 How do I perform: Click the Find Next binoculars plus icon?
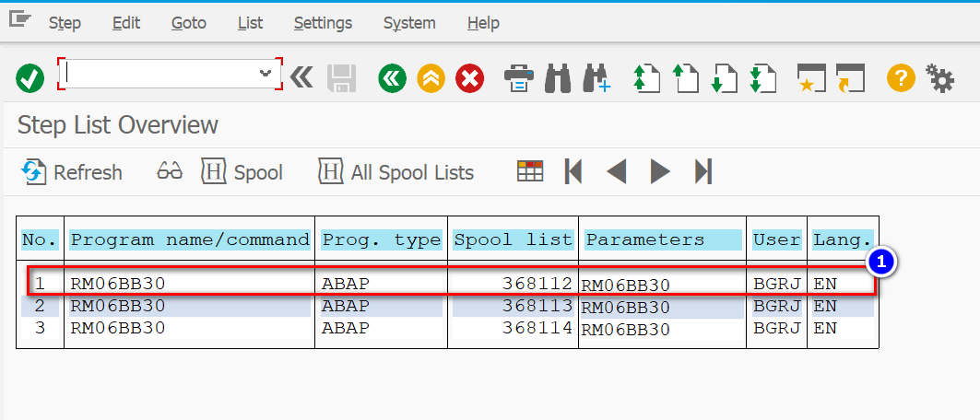[x=596, y=79]
